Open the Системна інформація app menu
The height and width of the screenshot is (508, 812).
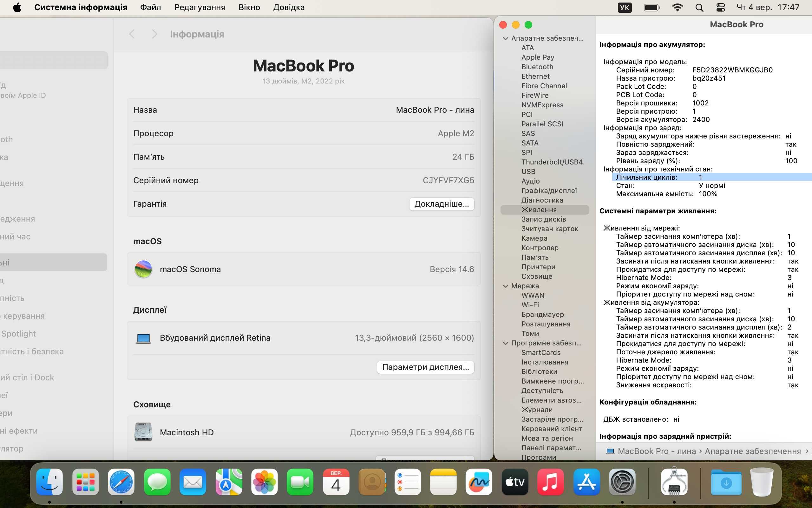[81, 7]
